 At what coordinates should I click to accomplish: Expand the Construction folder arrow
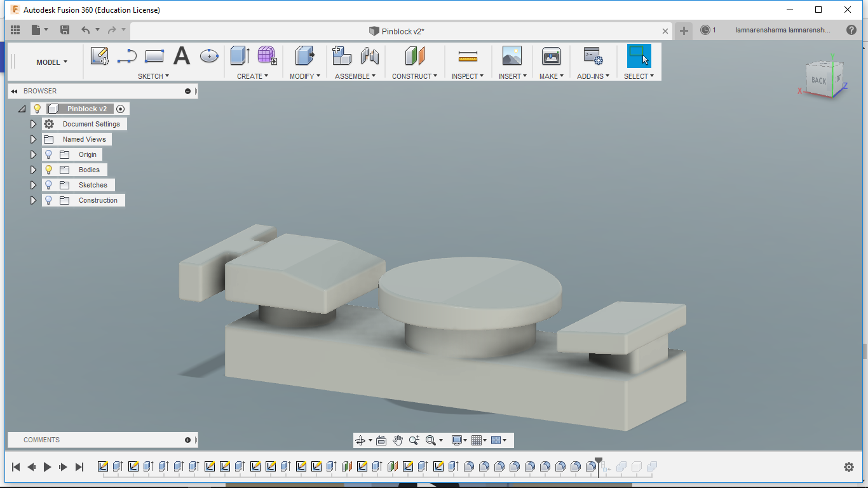click(x=34, y=200)
